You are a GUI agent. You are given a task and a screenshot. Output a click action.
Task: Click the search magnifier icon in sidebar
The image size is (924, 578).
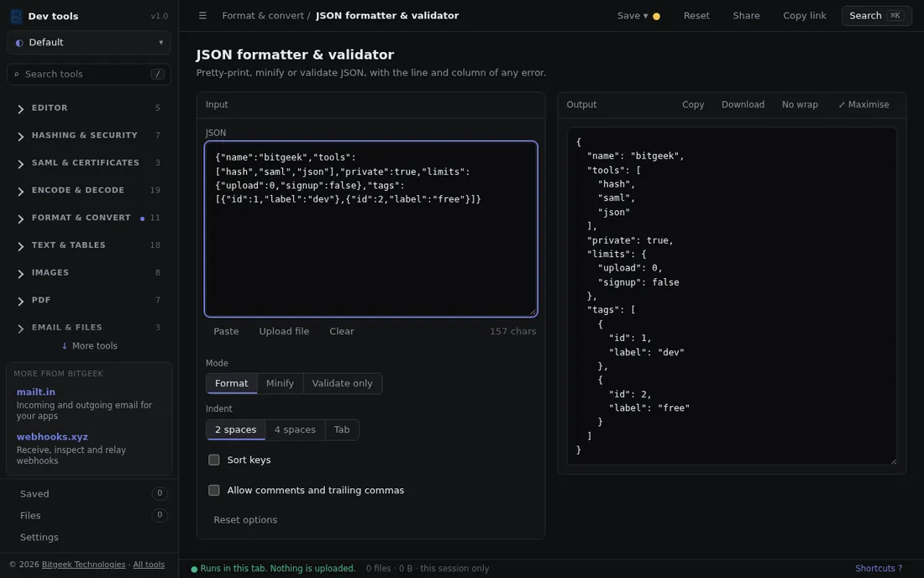pos(17,74)
